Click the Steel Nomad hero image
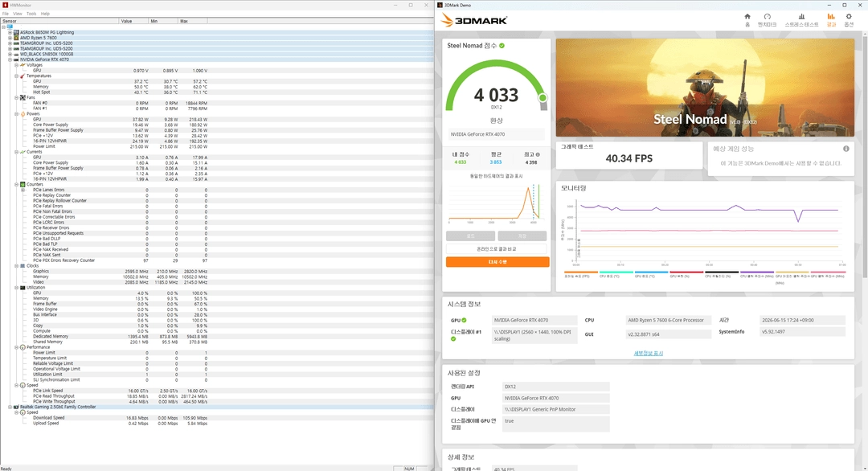Viewport: 868px width, 471px height. pos(705,88)
